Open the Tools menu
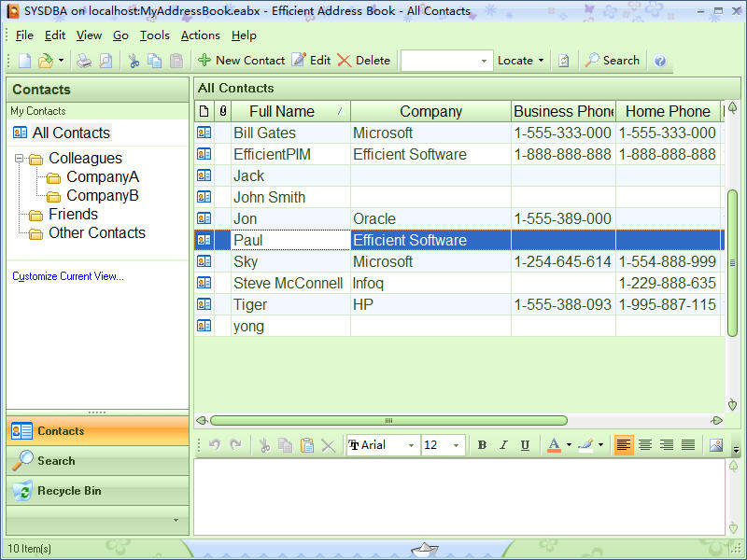This screenshot has height=560, width=747. click(x=154, y=35)
